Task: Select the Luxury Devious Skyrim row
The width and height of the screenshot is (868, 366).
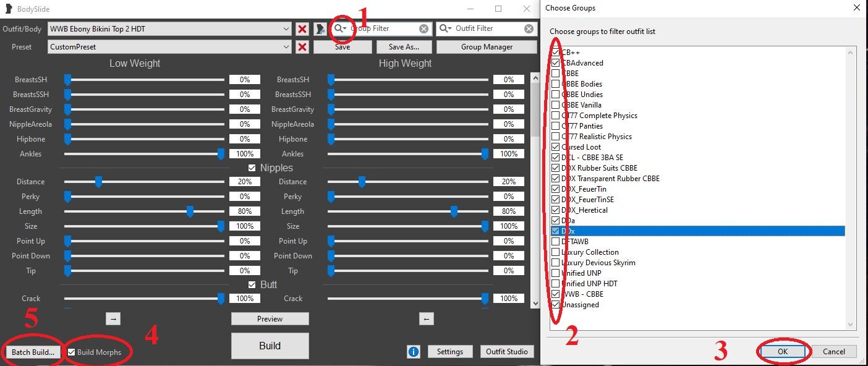Action: [697, 263]
